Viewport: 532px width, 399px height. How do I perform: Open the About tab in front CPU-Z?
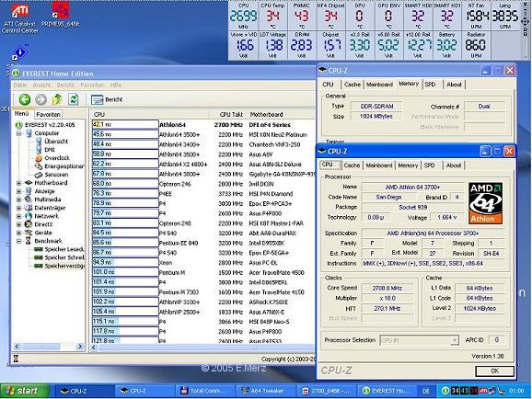(x=454, y=165)
